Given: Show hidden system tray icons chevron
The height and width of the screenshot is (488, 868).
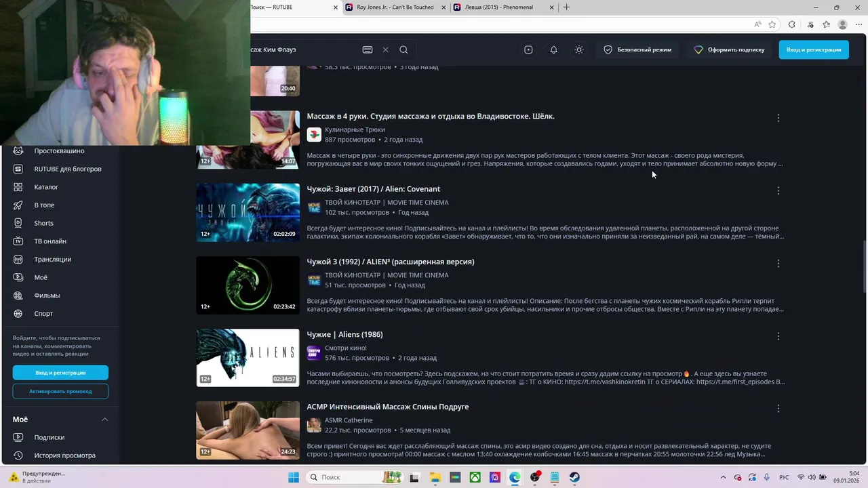Looking at the screenshot, I should click(x=723, y=477).
